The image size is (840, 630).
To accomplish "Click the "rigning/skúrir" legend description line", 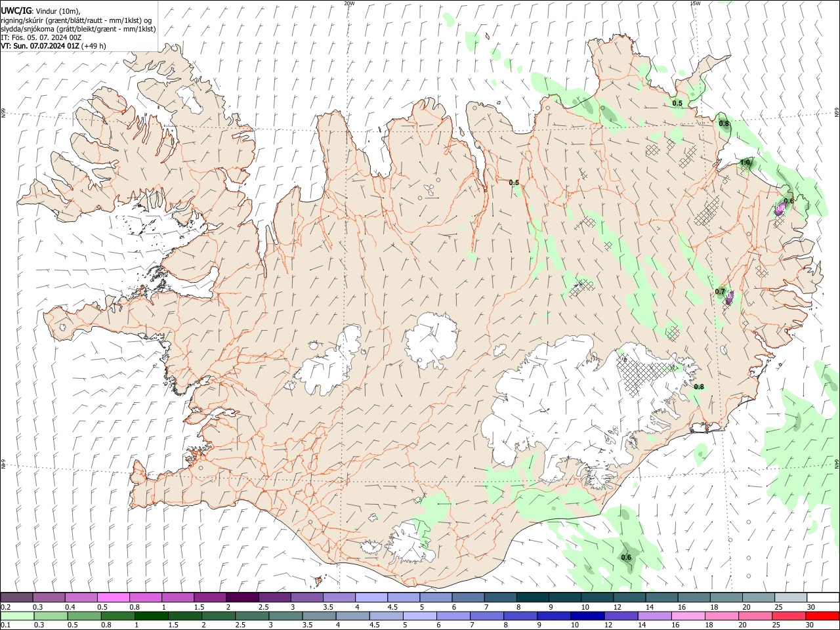I will pos(77,20).
